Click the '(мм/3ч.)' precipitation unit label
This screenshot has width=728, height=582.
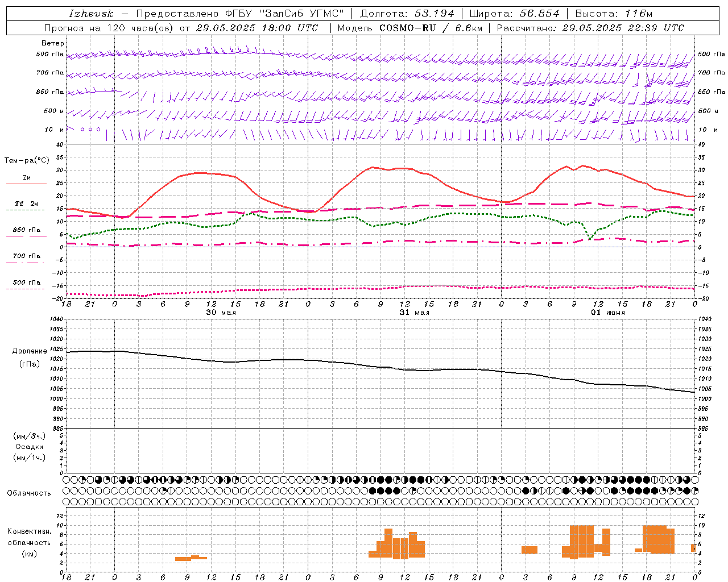pos(30,436)
